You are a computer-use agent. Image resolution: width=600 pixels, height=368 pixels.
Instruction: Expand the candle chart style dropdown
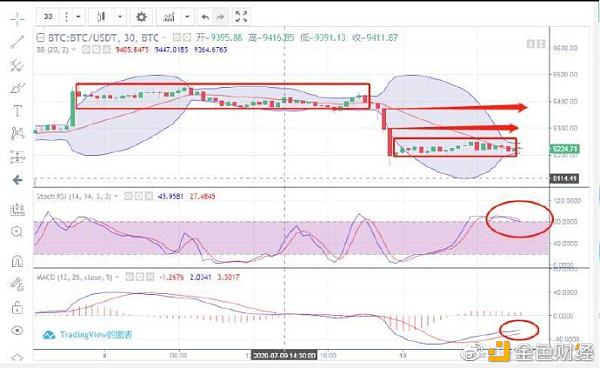[120, 17]
